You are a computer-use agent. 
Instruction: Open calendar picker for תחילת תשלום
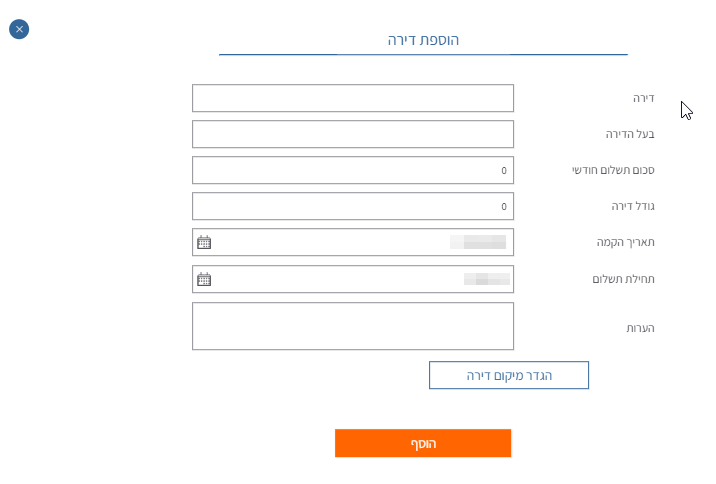tap(204, 279)
